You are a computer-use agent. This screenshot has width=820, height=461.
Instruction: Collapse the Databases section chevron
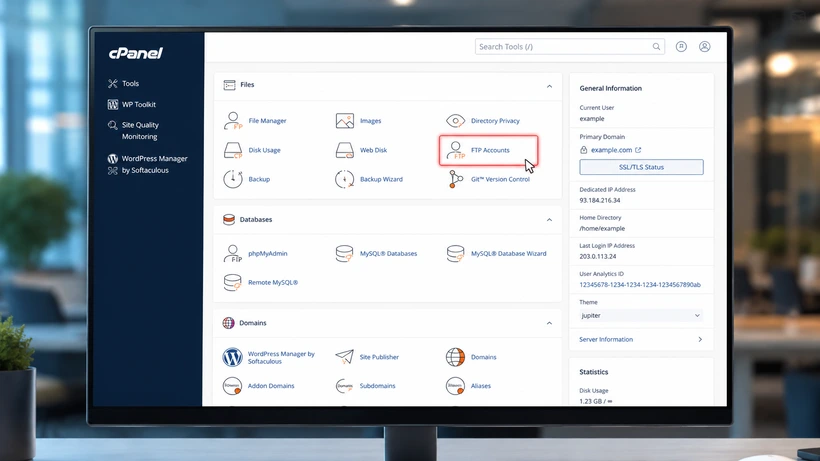tap(549, 220)
